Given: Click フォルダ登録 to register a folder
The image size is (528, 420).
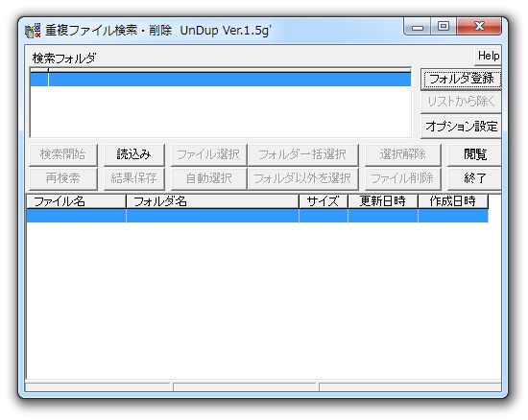Looking at the screenshot, I should [461, 80].
